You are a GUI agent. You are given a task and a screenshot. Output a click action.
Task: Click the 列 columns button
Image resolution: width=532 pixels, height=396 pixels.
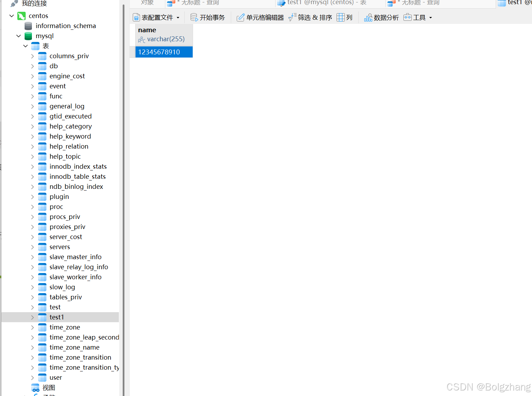click(345, 18)
